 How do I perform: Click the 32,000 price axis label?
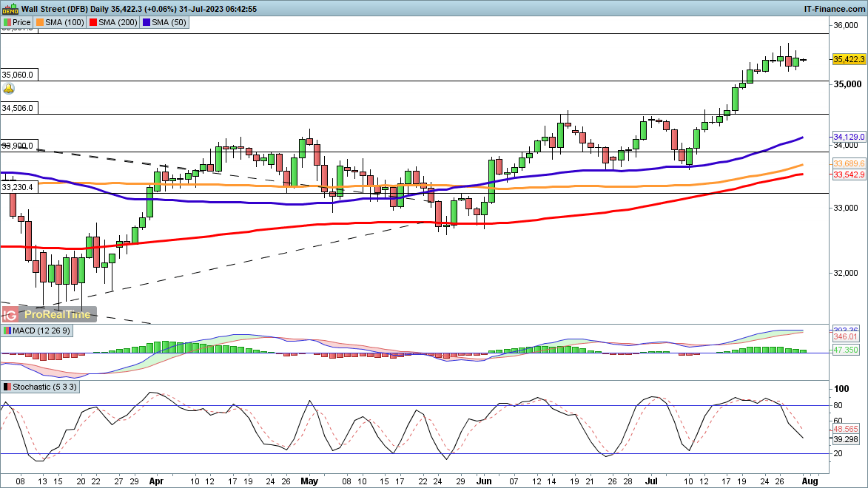(x=846, y=274)
